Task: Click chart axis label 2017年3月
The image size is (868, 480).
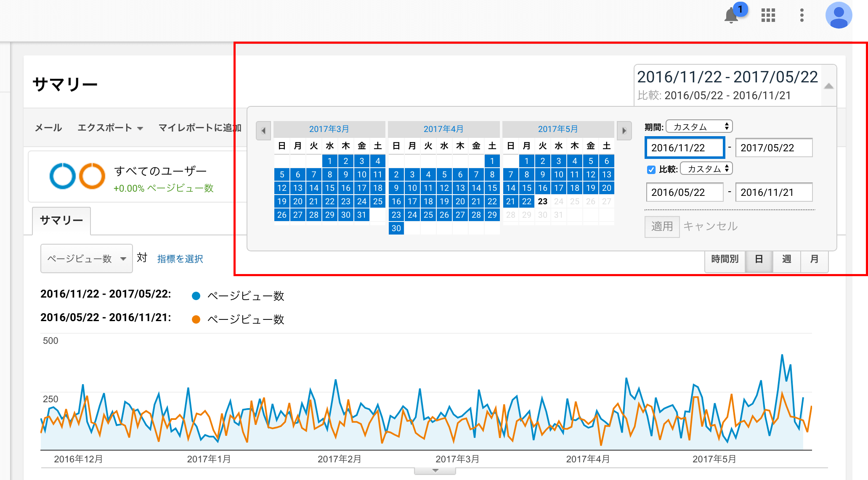Action: click(457, 459)
